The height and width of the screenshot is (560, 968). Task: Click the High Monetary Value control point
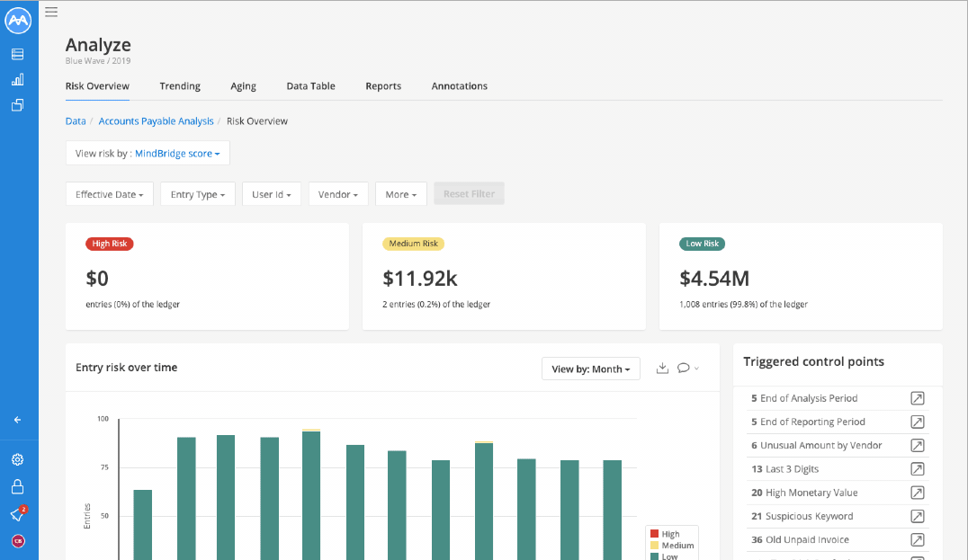tap(811, 493)
